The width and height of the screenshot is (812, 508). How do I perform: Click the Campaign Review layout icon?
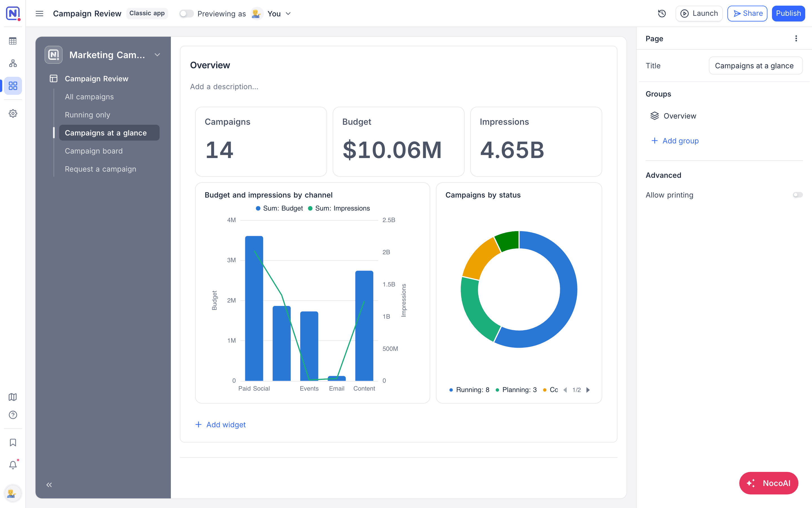coord(54,79)
